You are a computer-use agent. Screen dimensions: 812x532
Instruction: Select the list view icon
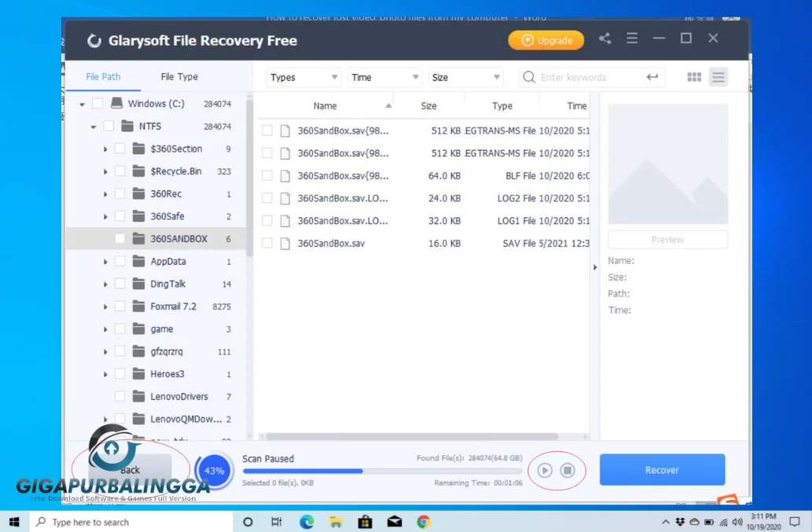click(718, 77)
